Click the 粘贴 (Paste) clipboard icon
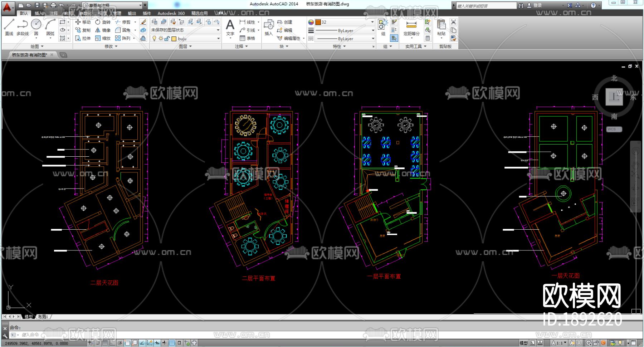Screen dimensions: 644x347 point(441,27)
